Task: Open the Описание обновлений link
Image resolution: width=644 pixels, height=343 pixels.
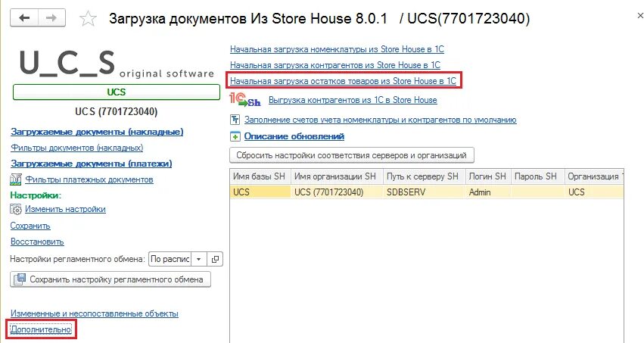Action: tap(294, 136)
